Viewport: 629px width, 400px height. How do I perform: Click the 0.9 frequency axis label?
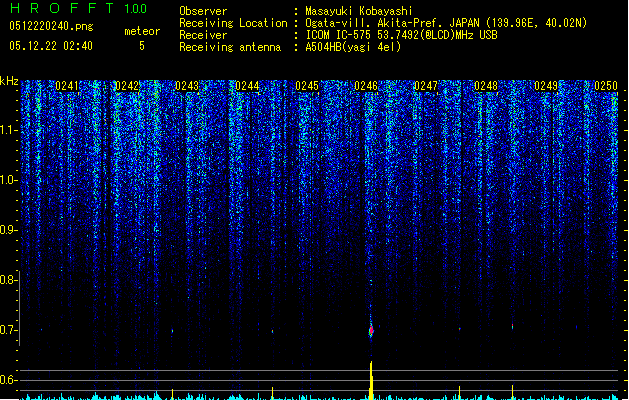[8, 230]
